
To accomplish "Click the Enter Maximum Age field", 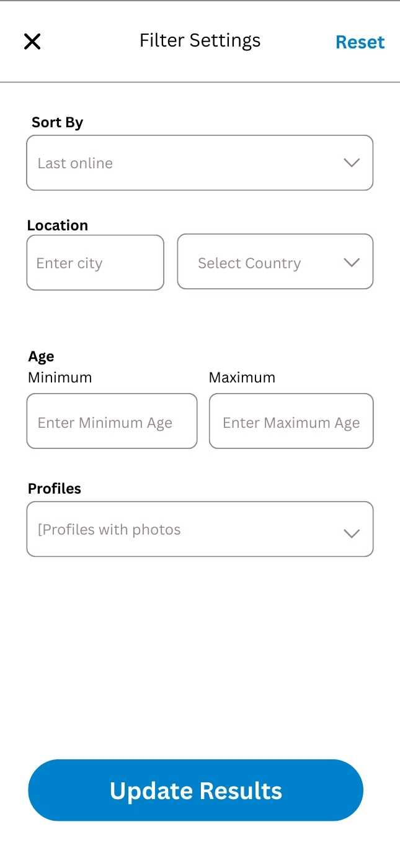I will point(291,421).
